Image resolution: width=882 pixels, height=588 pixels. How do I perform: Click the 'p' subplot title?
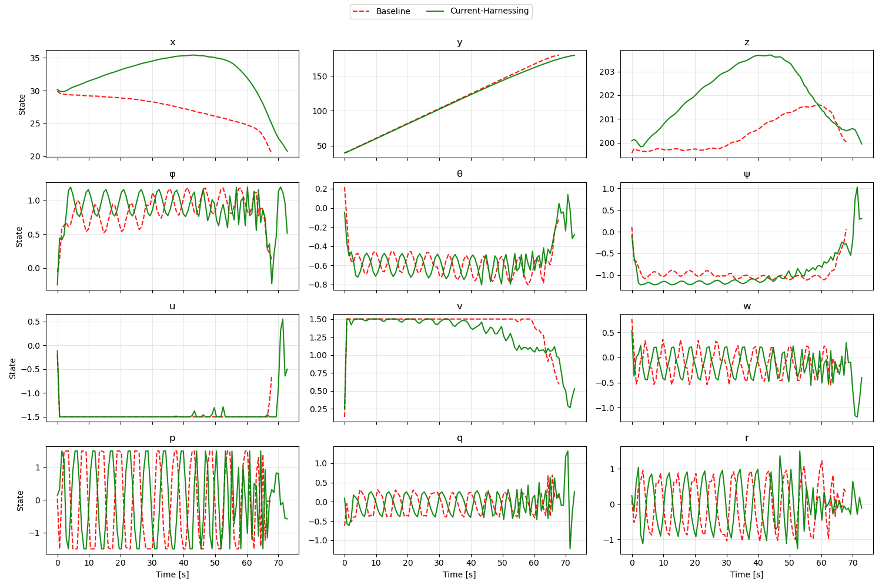pyautogui.click(x=172, y=439)
